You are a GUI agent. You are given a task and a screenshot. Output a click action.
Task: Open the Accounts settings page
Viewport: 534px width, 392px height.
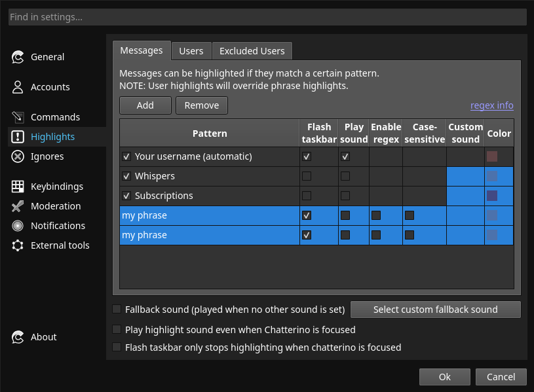pyautogui.click(x=50, y=87)
